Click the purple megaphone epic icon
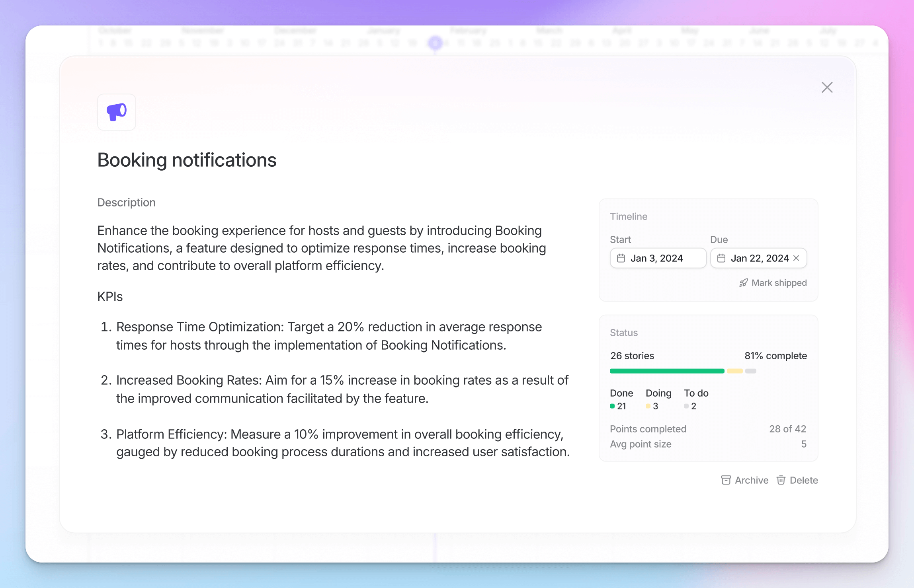914x588 pixels. coord(117,112)
